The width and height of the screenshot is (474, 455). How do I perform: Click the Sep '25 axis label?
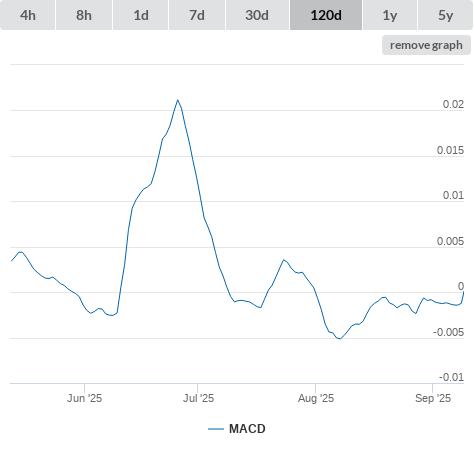pos(433,398)
